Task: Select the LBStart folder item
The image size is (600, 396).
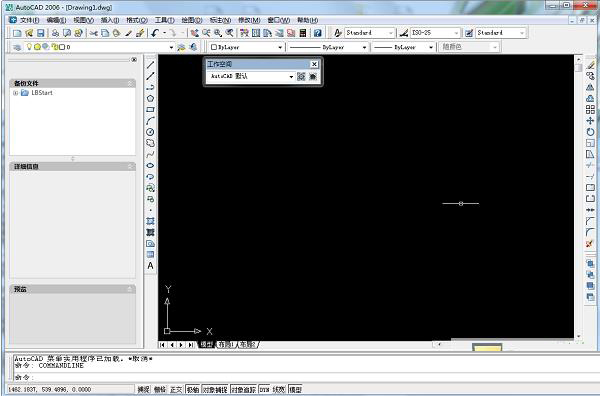Action: (38, 93)
